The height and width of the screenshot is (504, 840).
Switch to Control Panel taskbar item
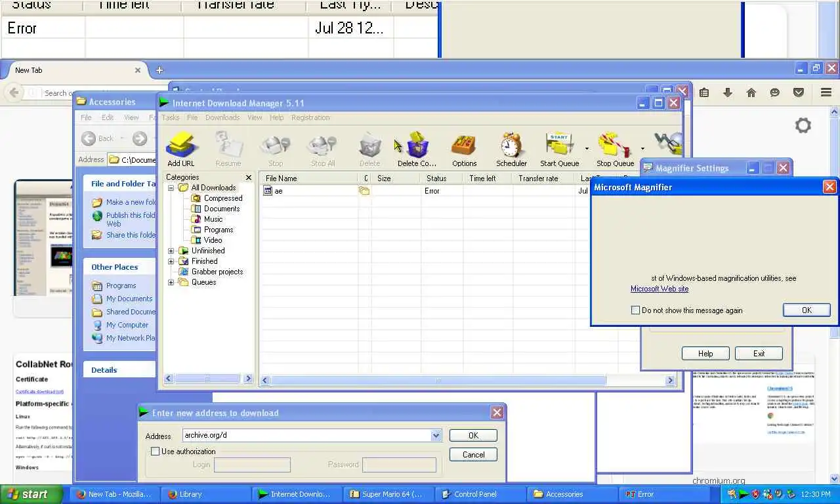479,494
